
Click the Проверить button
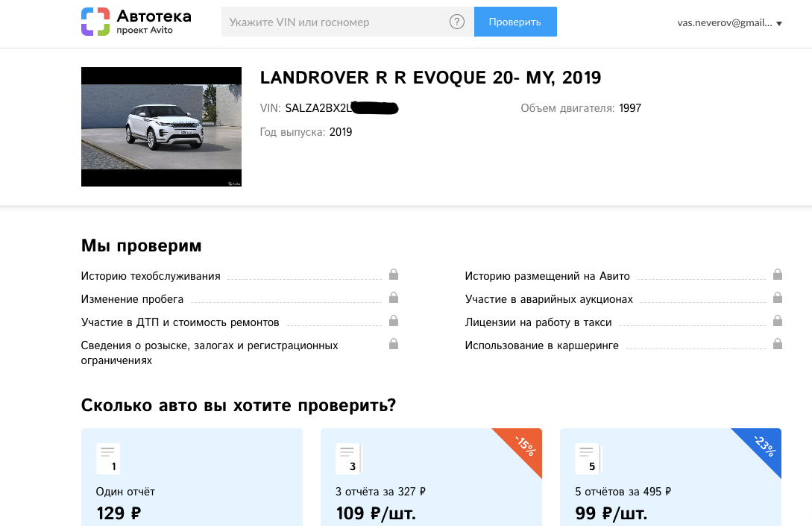[x=515, y=22]
